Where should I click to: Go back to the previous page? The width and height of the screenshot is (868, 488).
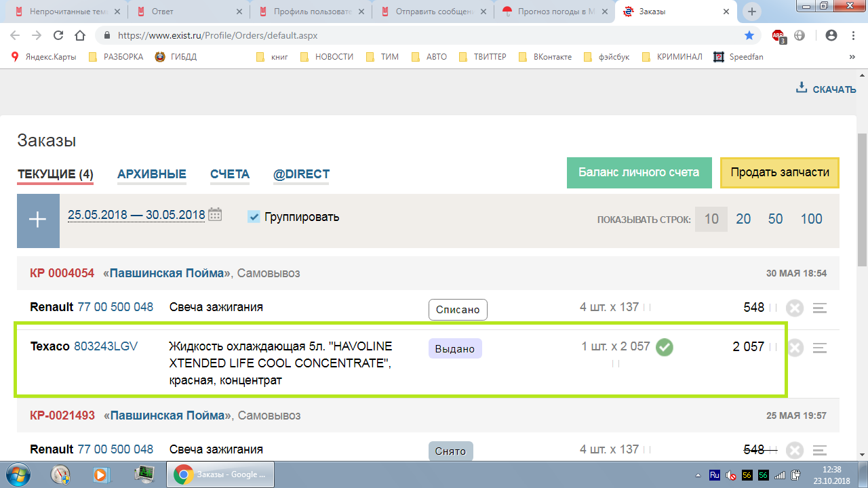coord(15,35)
